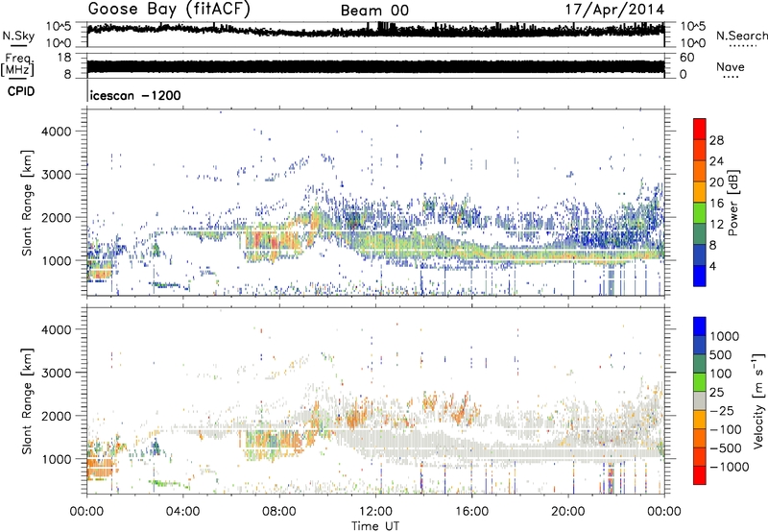Click the 'Beam 00' label
768x532 pixels.
pos(374,11)
